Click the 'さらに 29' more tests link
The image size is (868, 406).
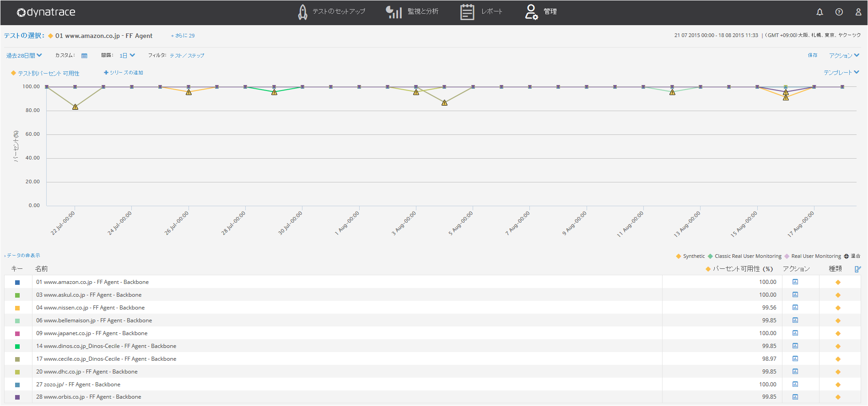(x=183, y=36)
